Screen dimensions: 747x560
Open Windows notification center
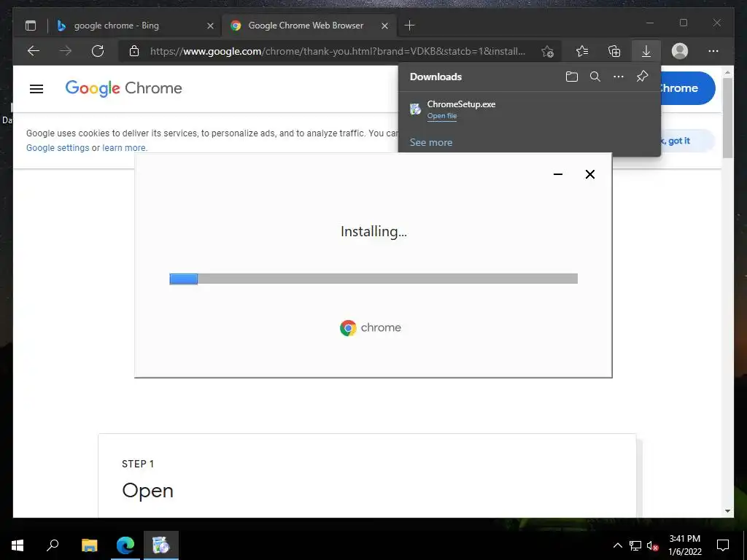(723, 545)
